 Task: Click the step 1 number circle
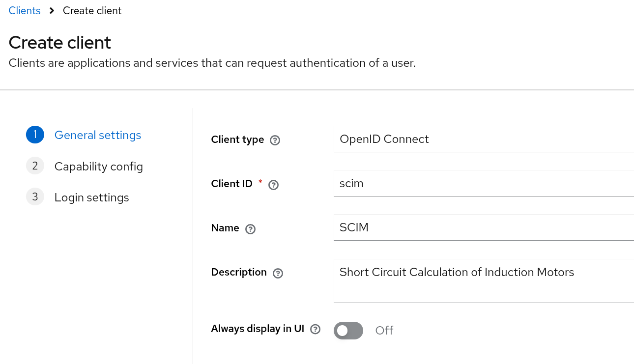[35, 135]
